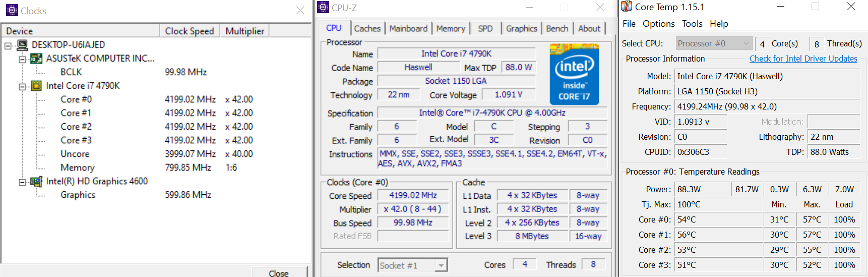Click the Device column header
Viewport: 868px width, 277px height.
81,31
